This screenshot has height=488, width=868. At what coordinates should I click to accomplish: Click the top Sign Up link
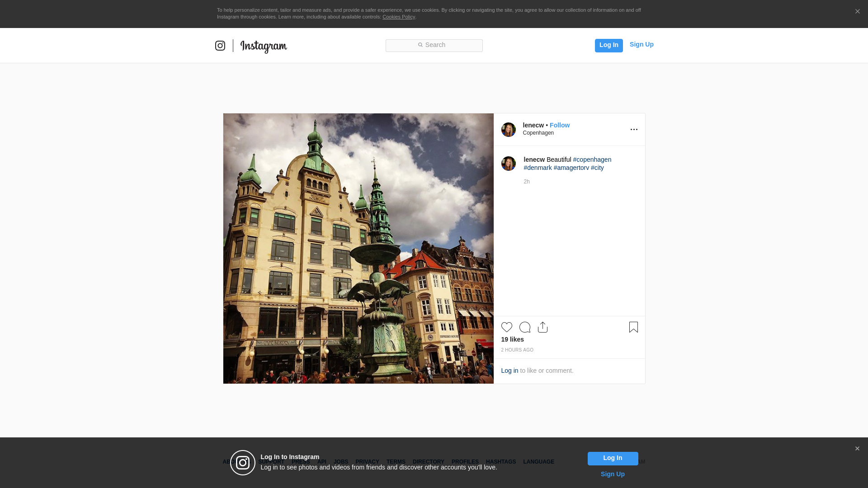(642, 44)
